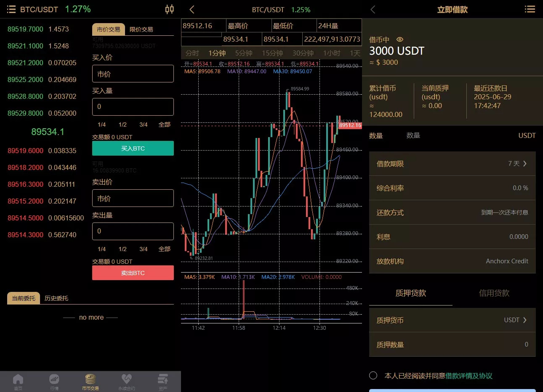Choose 1/2 on the amount fraction selector
This screenshot has height=392, width=543.
pyautogui.click(x=122, y=124)
